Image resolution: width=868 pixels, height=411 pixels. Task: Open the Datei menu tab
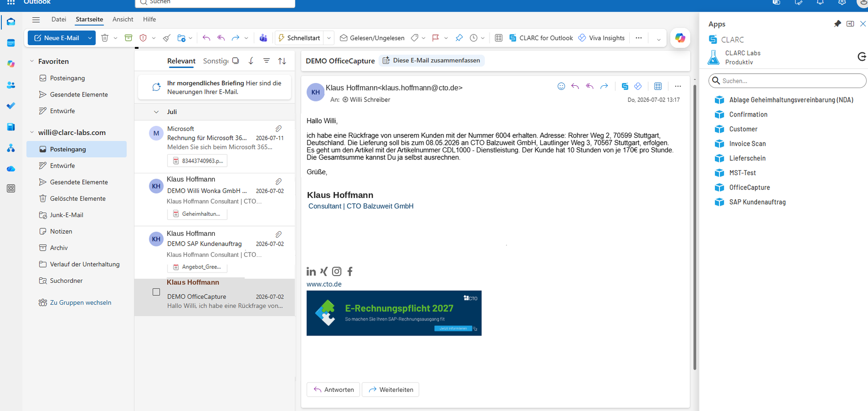tap(58, 19)
